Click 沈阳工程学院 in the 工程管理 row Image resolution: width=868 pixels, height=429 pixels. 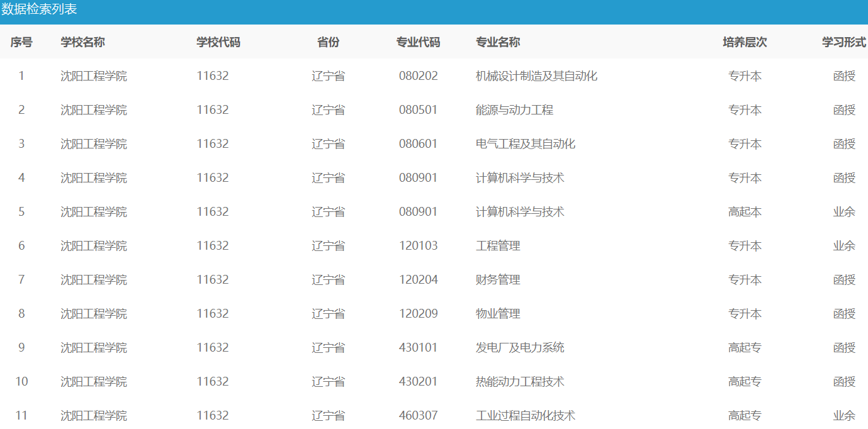[x=94, y=246]
